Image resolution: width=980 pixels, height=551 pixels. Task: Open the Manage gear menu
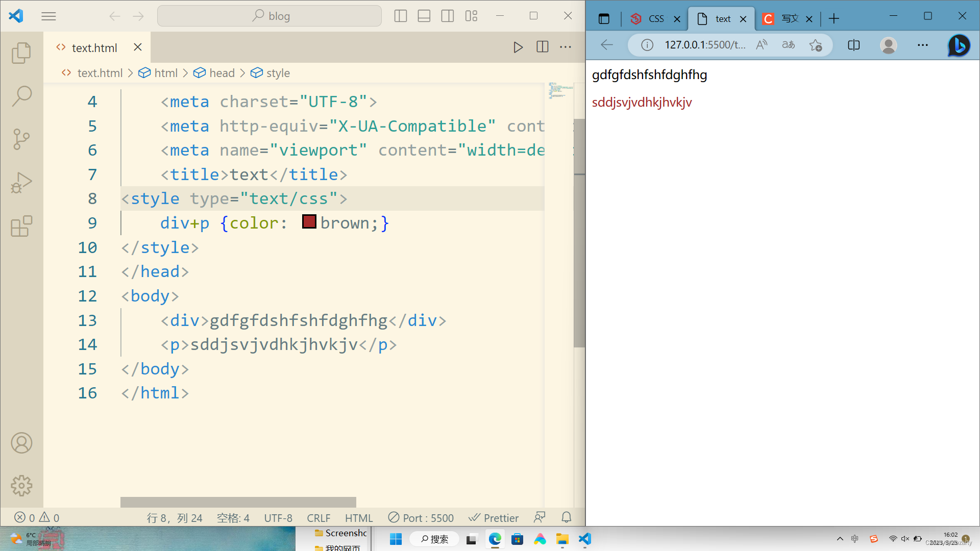pos(21,486)
